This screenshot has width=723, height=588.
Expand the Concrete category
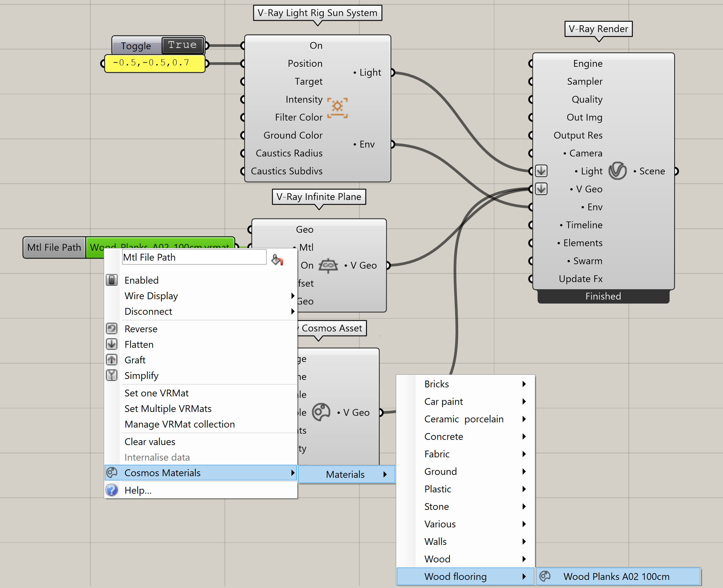coord(465,436)
